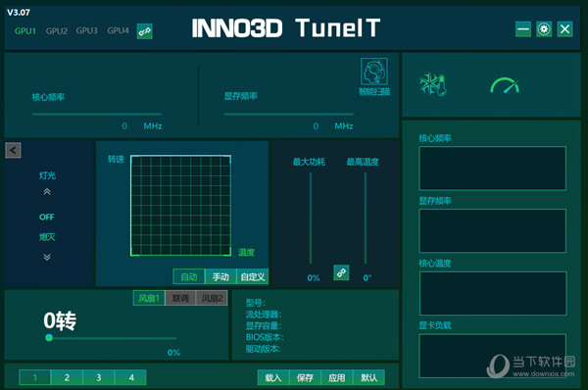Select 联调 linked fan control
This screenshot has width=588, height=390.
[x=180, y=298]
